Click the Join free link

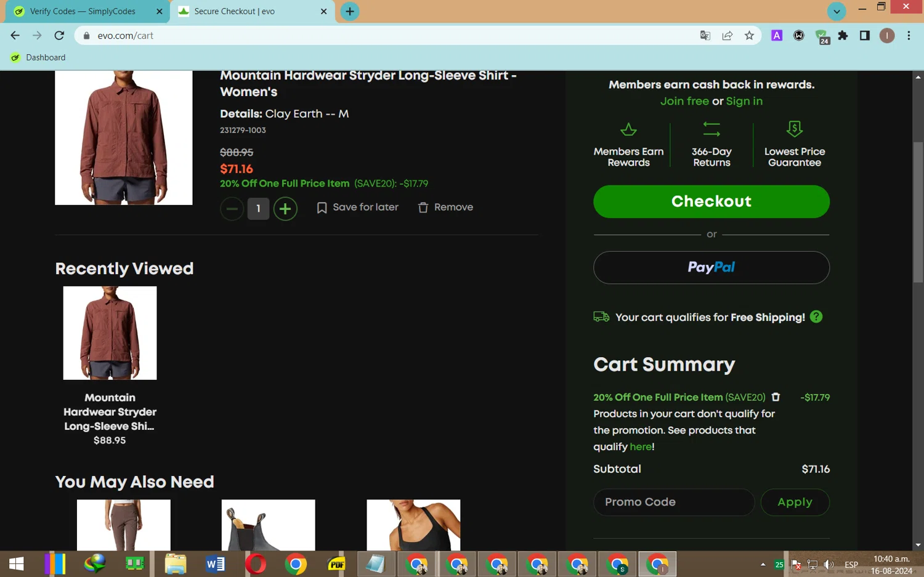click(x=684, y=101)
